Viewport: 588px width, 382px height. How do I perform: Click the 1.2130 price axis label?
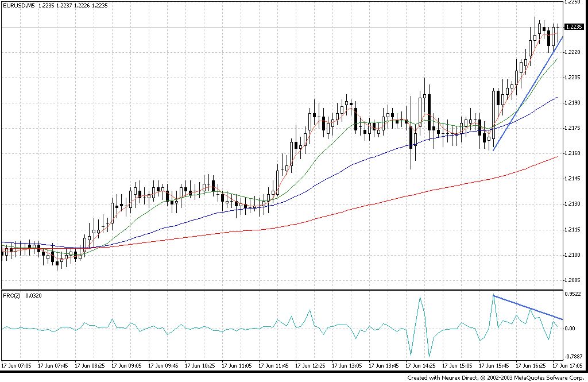(x=572, y=204)
